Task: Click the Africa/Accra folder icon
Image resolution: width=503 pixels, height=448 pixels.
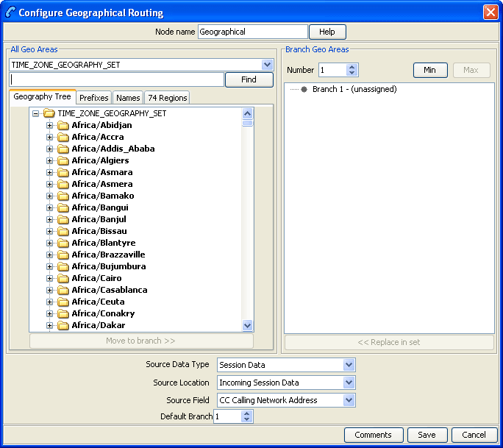Action: click(63, 137)
